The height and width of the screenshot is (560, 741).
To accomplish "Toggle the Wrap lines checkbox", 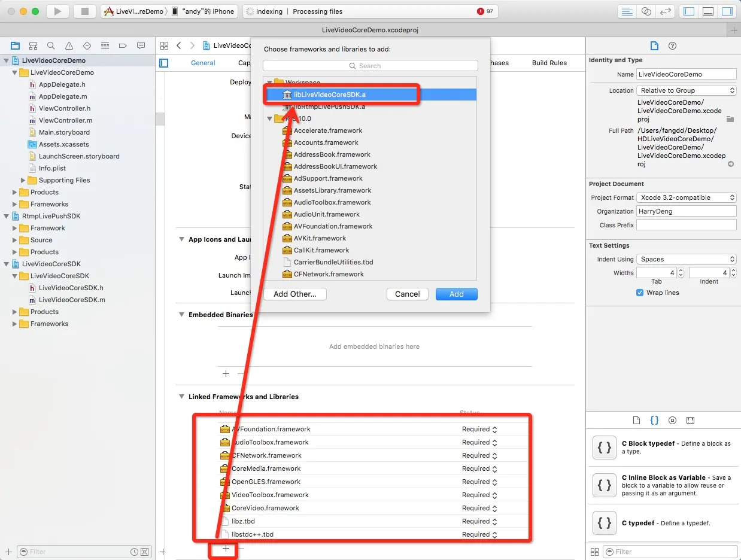I will (640, 293).
